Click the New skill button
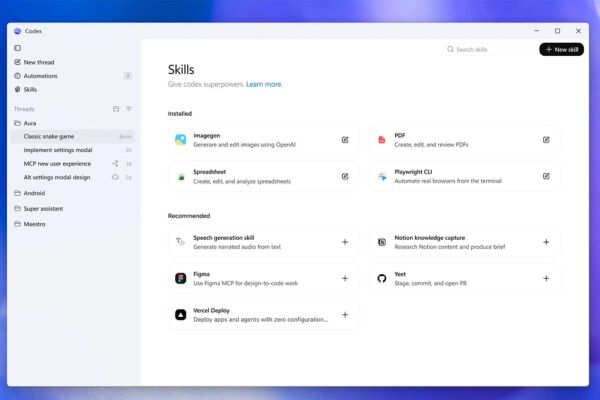 coord(561,49)
